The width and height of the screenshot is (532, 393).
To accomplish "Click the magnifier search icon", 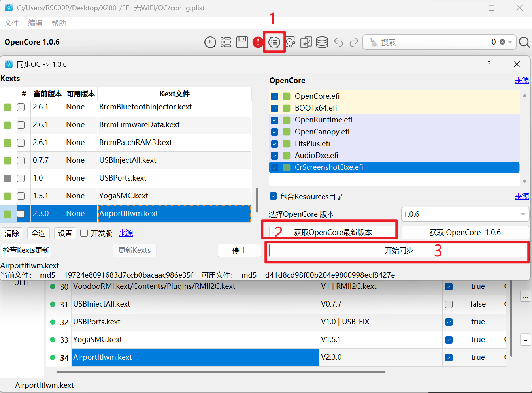I will point(524,42).
